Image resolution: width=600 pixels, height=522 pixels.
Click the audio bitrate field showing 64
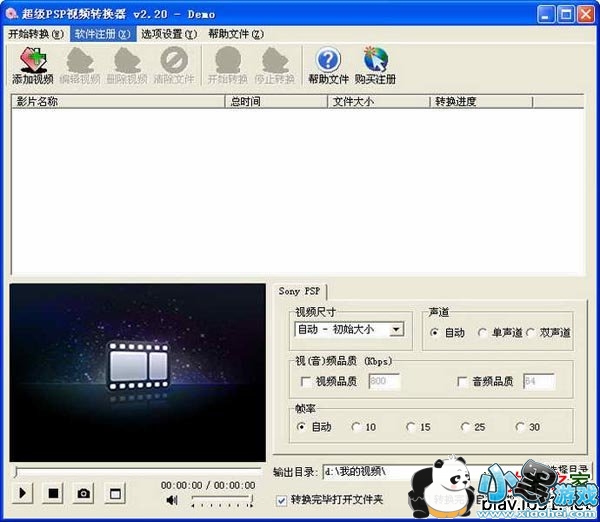coord(539,381)
